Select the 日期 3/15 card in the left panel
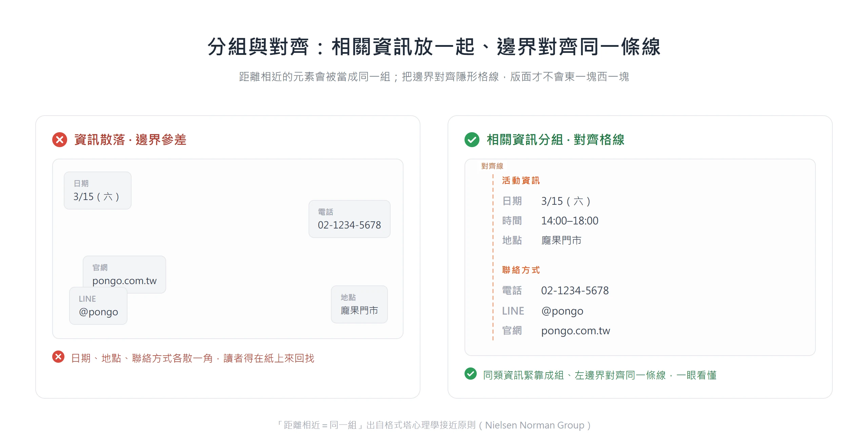868x439 pixels. coord(98,191)
